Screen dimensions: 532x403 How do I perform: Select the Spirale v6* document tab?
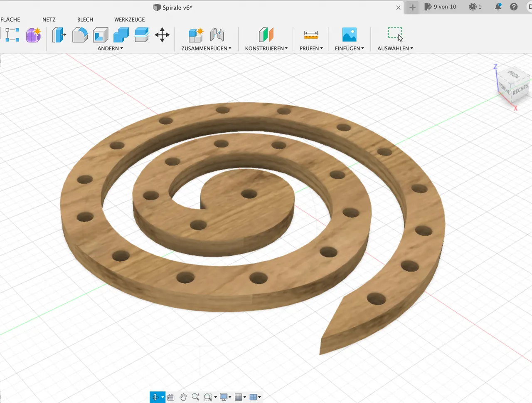pos(177,7)
